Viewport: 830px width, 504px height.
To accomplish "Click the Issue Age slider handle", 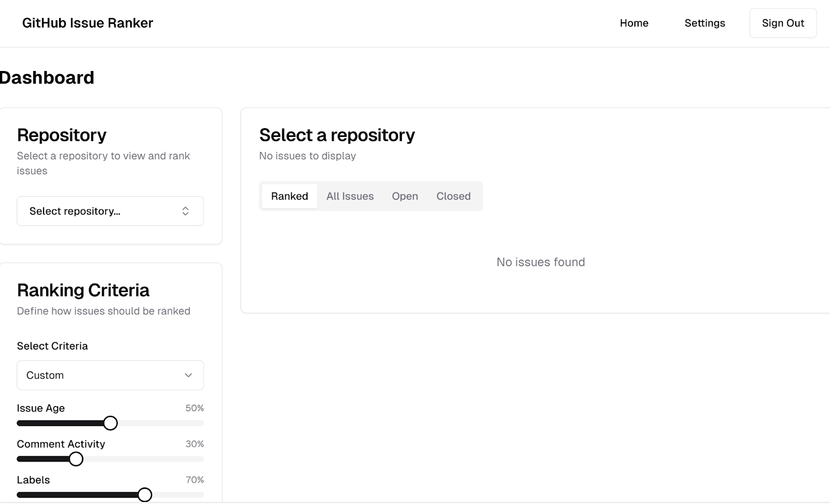I will [110, 423].
